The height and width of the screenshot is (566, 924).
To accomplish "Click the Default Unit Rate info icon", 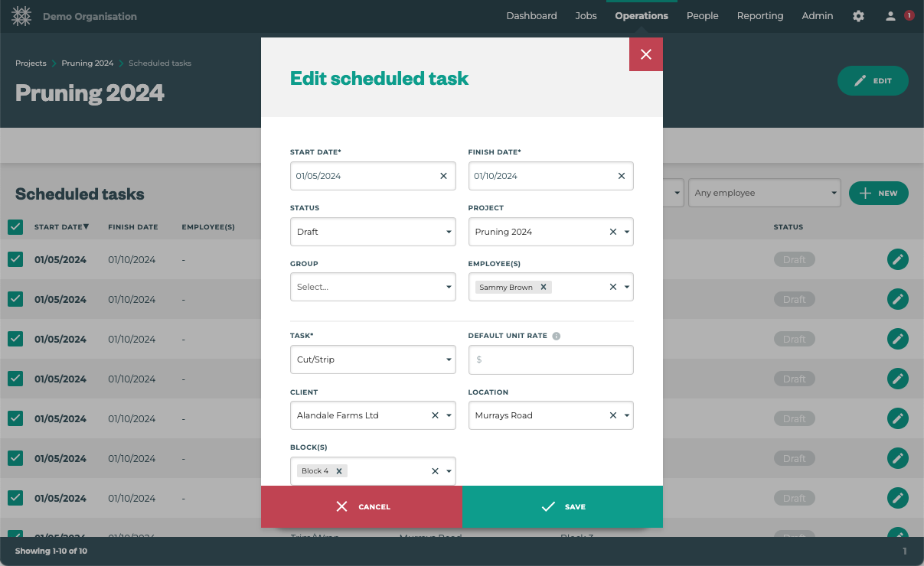I will pyautogui.click(x=557, y=336).
